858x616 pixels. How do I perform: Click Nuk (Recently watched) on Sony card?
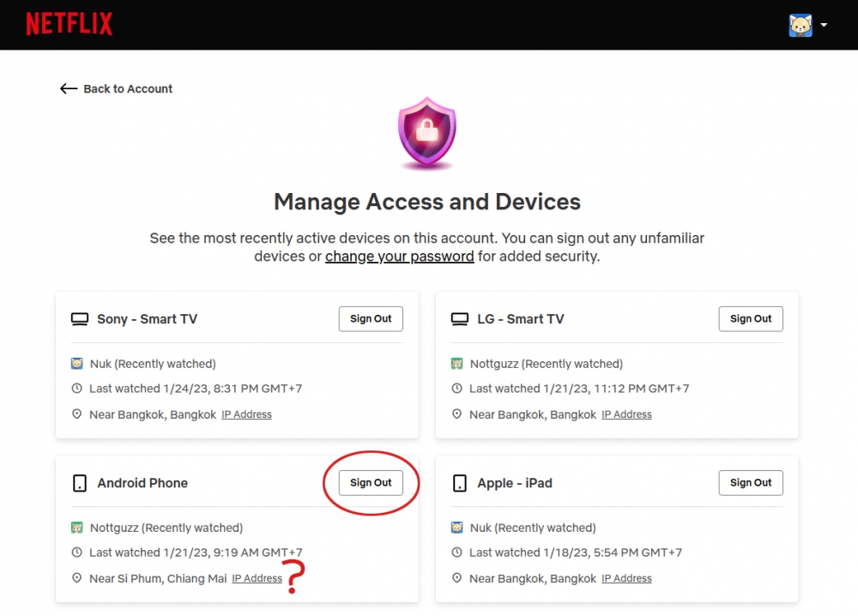click(x=154, y=364)
